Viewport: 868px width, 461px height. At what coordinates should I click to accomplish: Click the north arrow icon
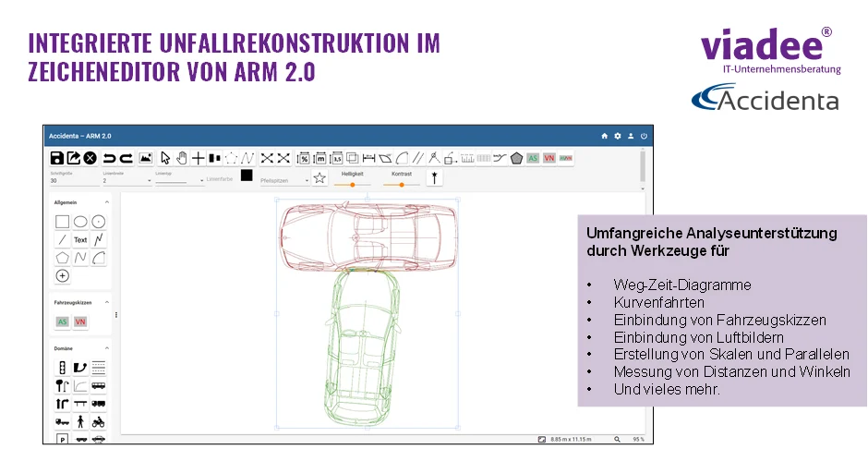click(x=435, y=178)
